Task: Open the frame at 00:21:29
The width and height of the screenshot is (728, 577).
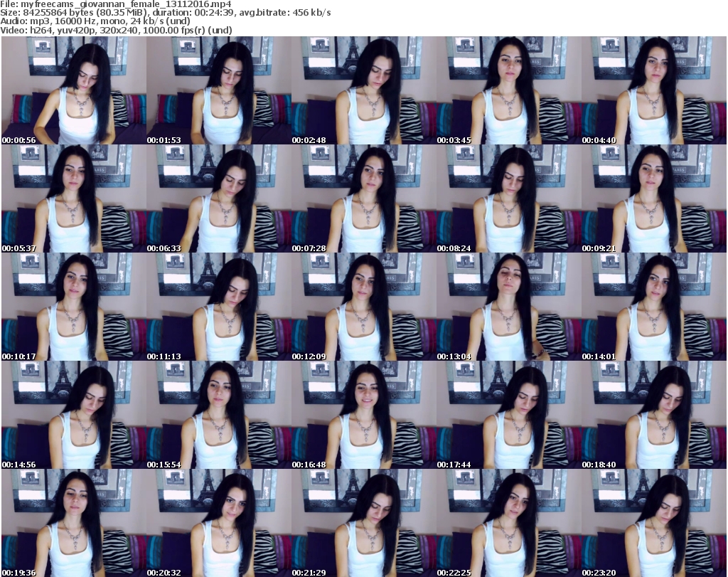Action: coord(363,523)
